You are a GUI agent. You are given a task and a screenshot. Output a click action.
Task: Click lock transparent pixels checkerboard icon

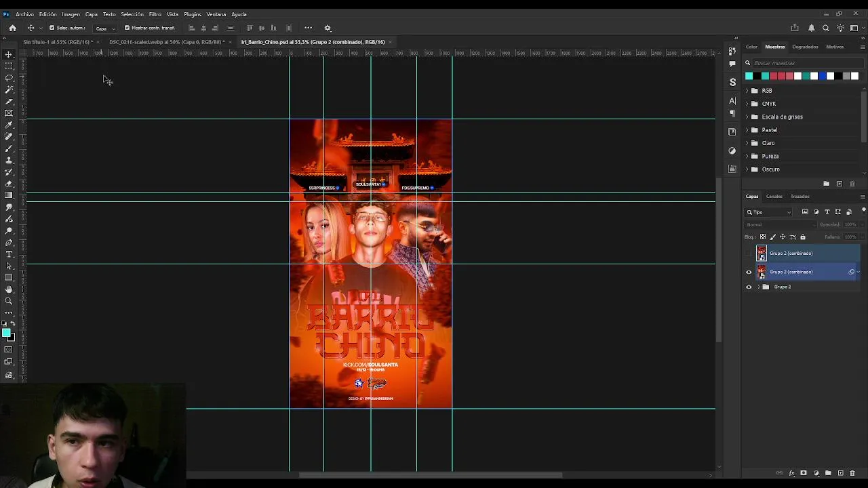763,237
